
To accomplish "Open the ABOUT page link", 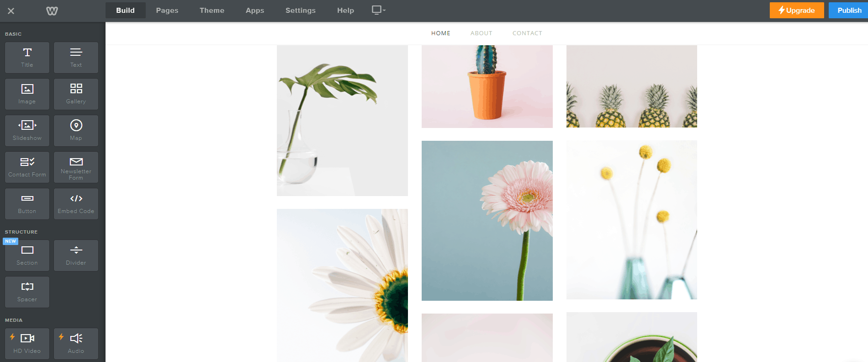I will pos(482,33).
